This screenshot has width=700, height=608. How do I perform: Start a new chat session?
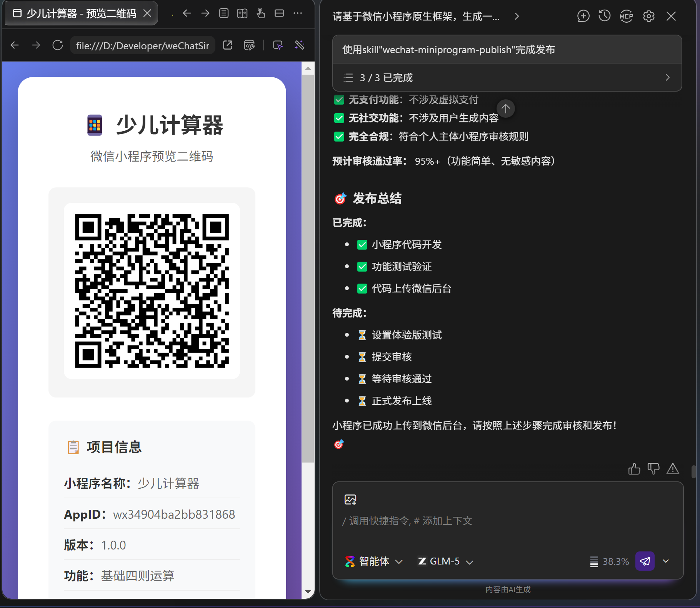pos(583,16)
